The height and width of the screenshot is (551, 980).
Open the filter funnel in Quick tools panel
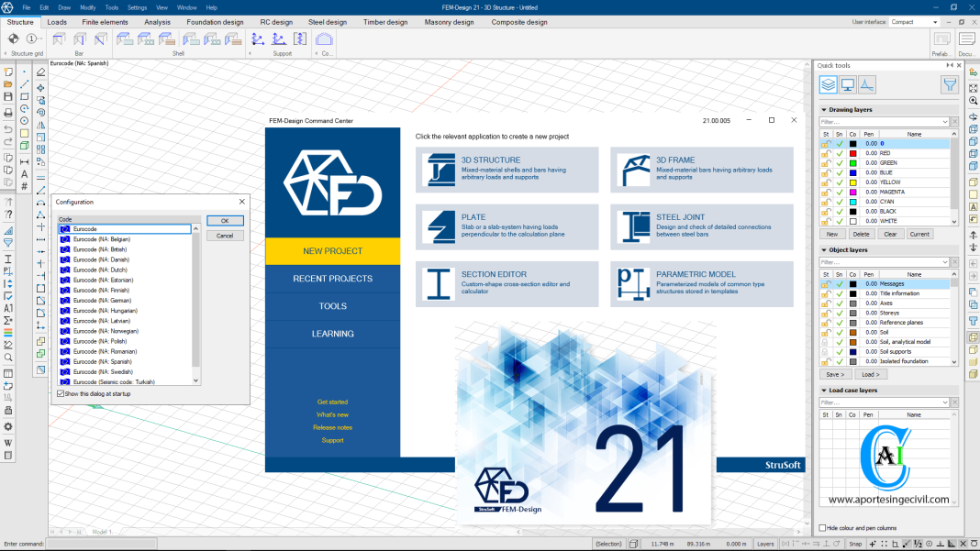point(949,84)
